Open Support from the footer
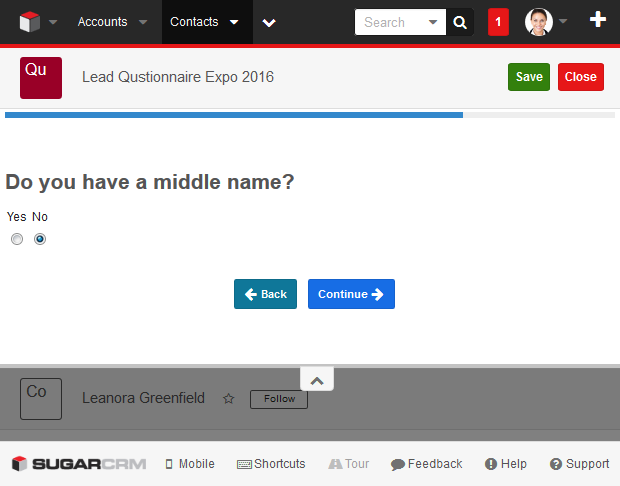 580,464
